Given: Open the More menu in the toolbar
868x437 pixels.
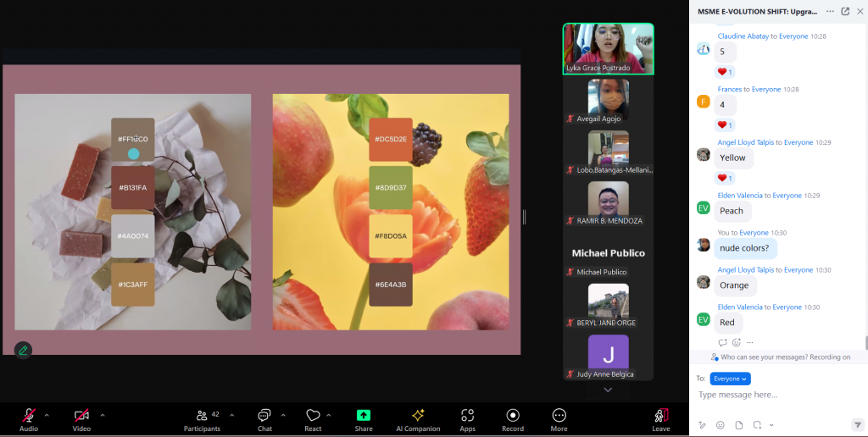Looking at the screenshot, I should click(x=559, y=416).
